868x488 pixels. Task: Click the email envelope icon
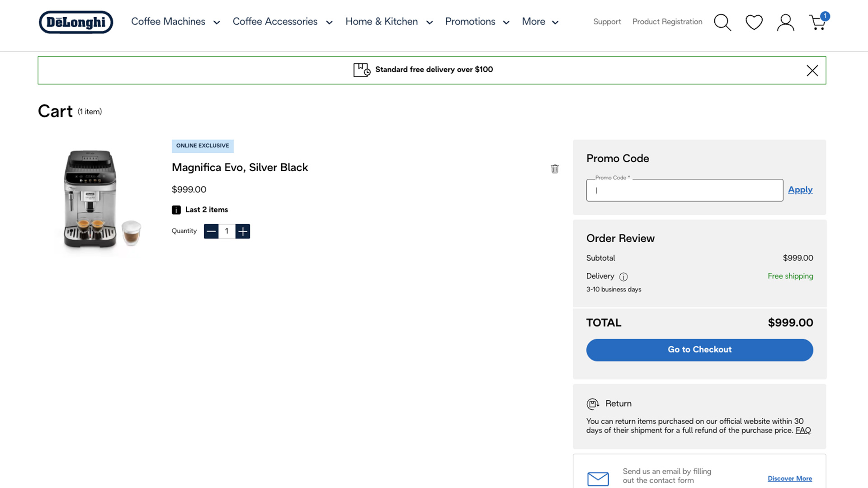[x=598, y=479]
